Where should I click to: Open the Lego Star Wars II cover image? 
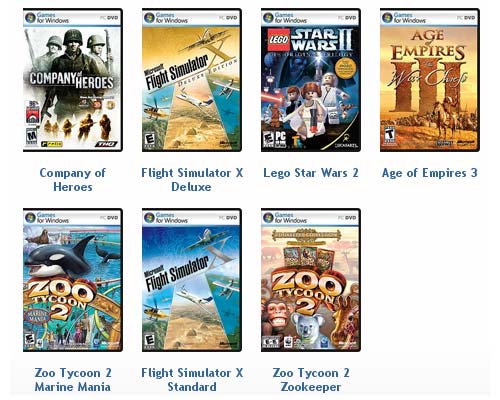coord(311,80)
